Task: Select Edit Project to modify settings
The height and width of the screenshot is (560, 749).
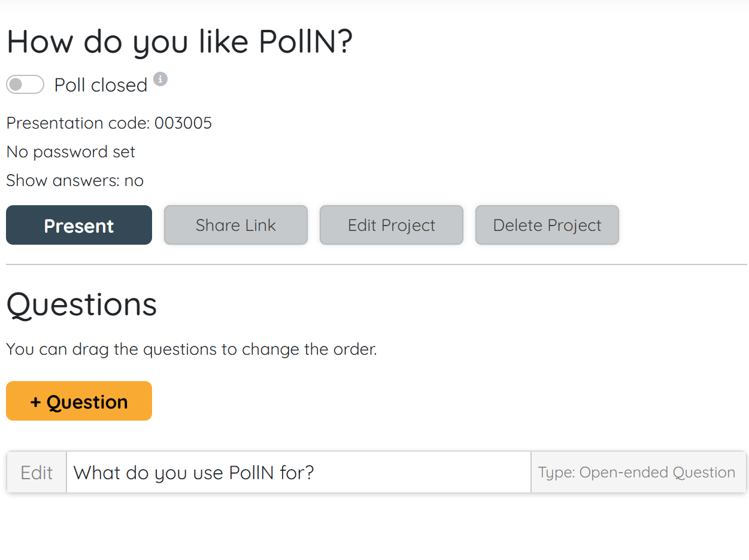Action: pos(391,225)
